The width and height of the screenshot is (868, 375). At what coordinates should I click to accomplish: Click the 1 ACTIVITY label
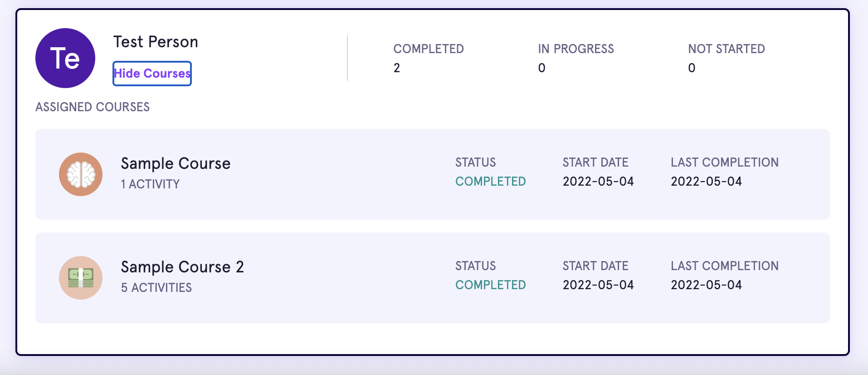point(150,184)
